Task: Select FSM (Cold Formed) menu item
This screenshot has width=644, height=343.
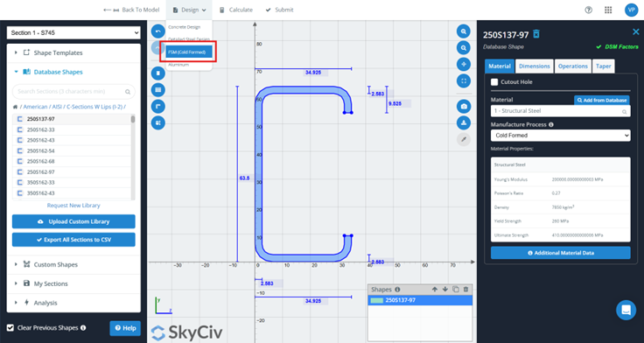Action: [x=189, y=52]
